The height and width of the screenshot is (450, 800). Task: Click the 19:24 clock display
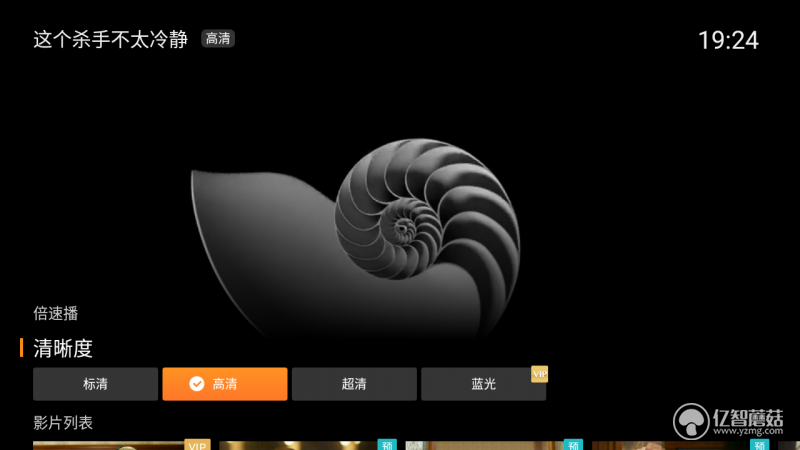[x=728, y=40]
